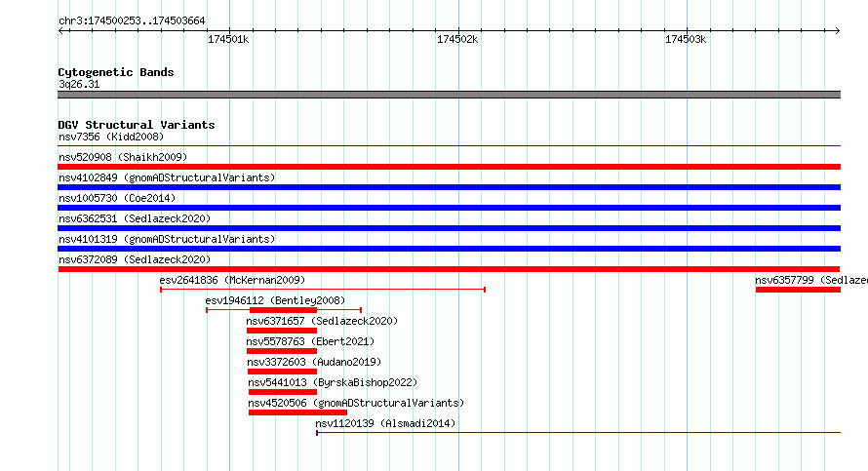Image resolution: width=868 pixels, height=471 pixels.
Task: Click the thin red esv2641836 variant line
Action: click(323, 290)
